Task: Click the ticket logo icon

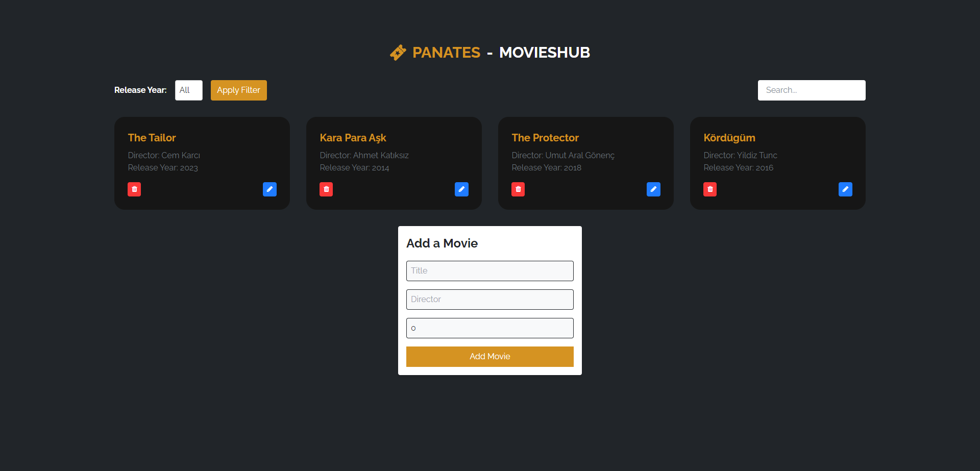Action: click(x=398, y=52)
